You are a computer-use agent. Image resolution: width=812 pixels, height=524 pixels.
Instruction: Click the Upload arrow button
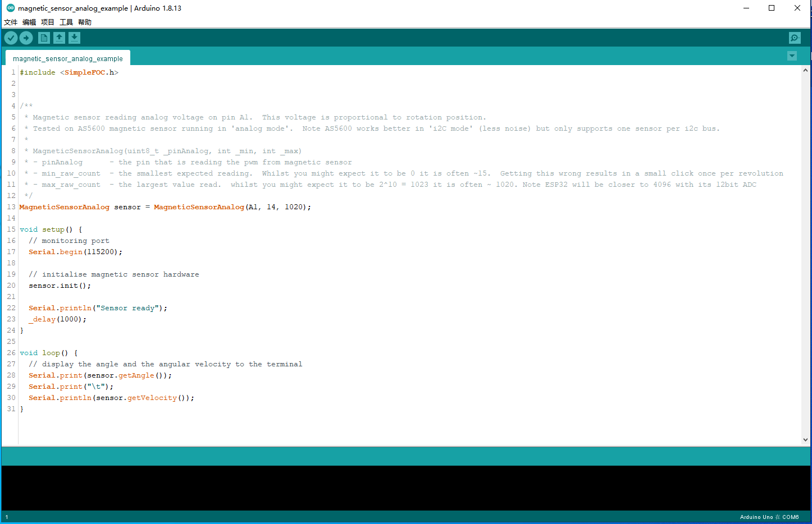pyautogui.click(x=26, y=38)
